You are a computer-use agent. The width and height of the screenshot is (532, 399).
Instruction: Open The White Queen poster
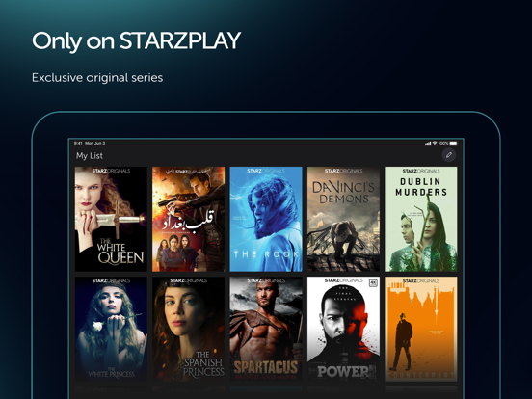point(111,219)
